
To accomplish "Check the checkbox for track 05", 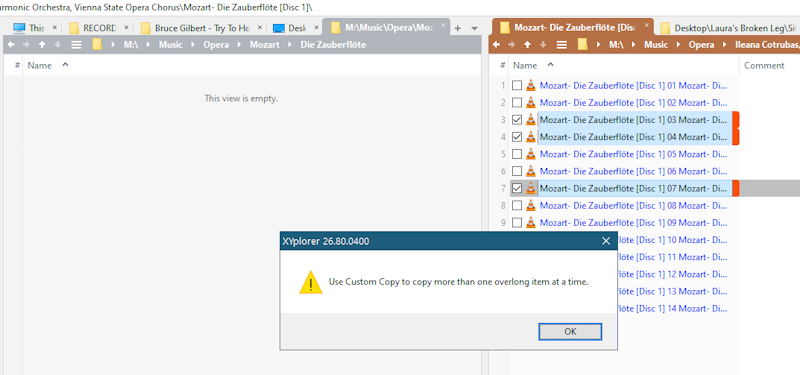I will click(517, 154).
